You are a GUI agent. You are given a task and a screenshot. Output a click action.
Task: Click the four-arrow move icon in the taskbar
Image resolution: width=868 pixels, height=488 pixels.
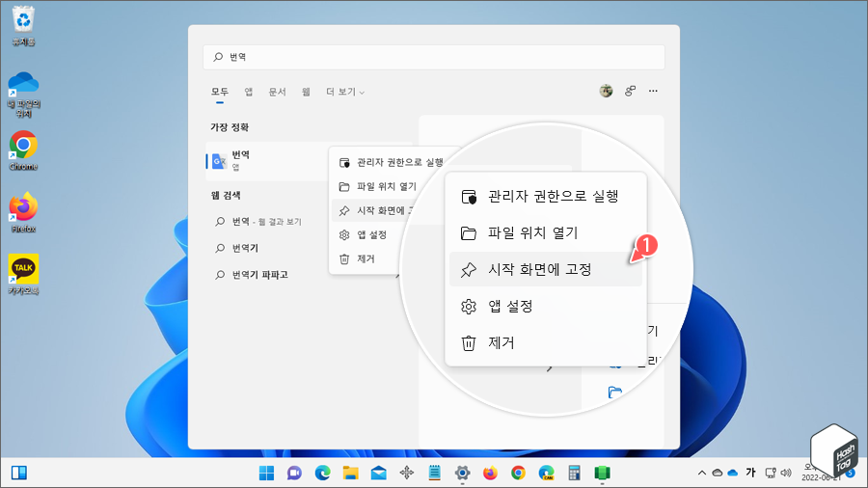tap(407, 474)
